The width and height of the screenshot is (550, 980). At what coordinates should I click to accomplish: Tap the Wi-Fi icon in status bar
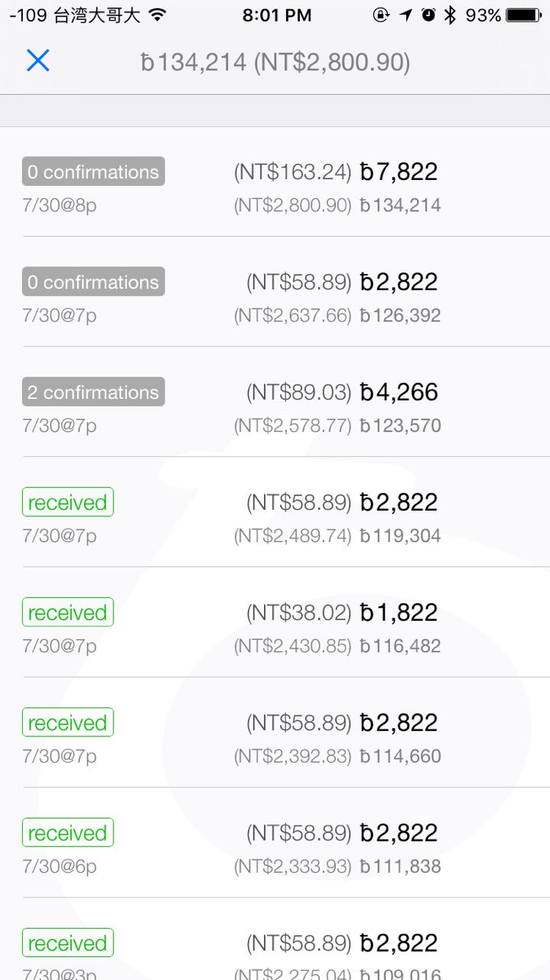[158, 15]
